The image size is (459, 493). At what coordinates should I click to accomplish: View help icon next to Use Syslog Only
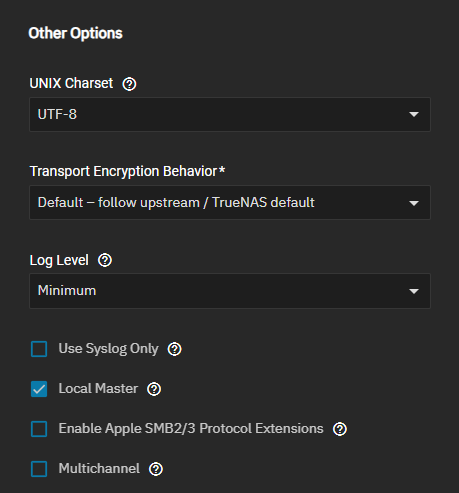175,349
